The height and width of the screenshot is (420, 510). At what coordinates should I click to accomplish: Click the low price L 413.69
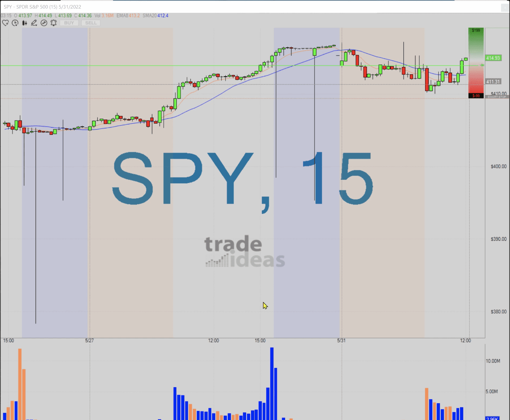pyautogui.click(x=63, y=16)
